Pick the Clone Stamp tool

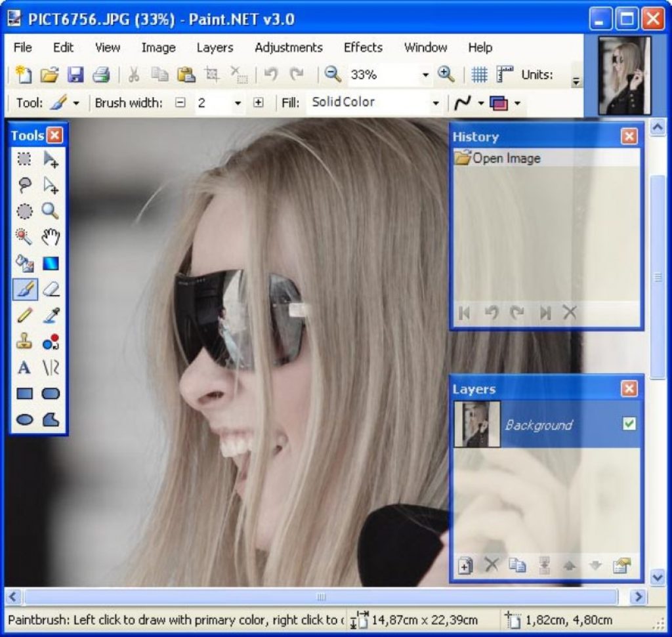[24, 341]
